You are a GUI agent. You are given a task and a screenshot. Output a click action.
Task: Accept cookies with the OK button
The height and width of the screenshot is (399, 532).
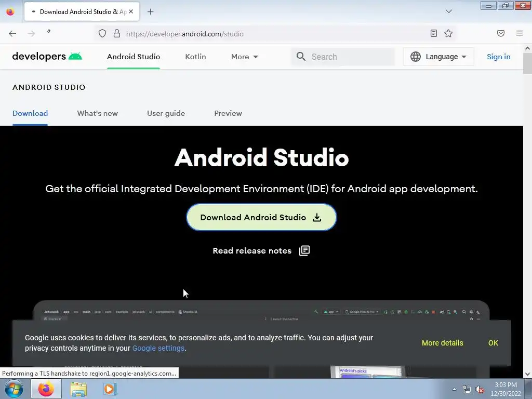click(493, 343)
